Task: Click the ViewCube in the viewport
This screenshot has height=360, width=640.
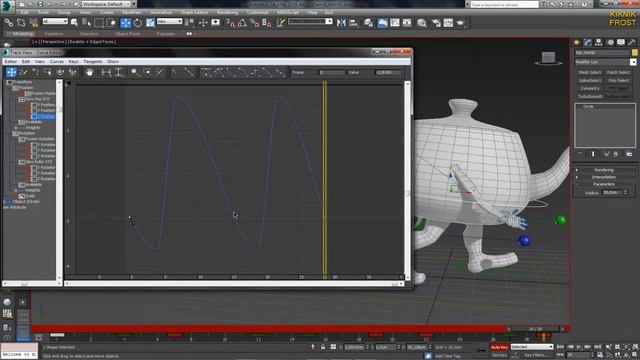Action: point(548,58)
